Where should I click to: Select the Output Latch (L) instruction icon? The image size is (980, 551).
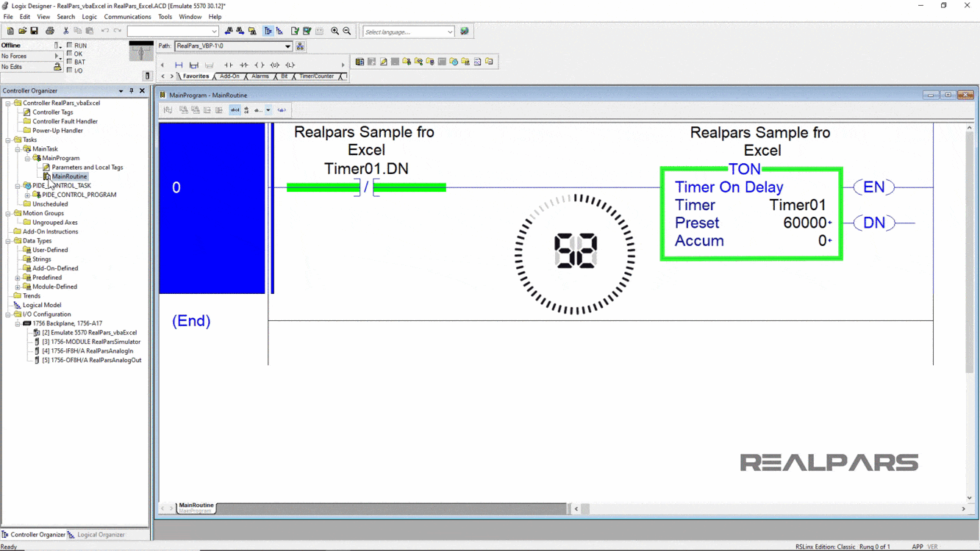pos(290,65)
